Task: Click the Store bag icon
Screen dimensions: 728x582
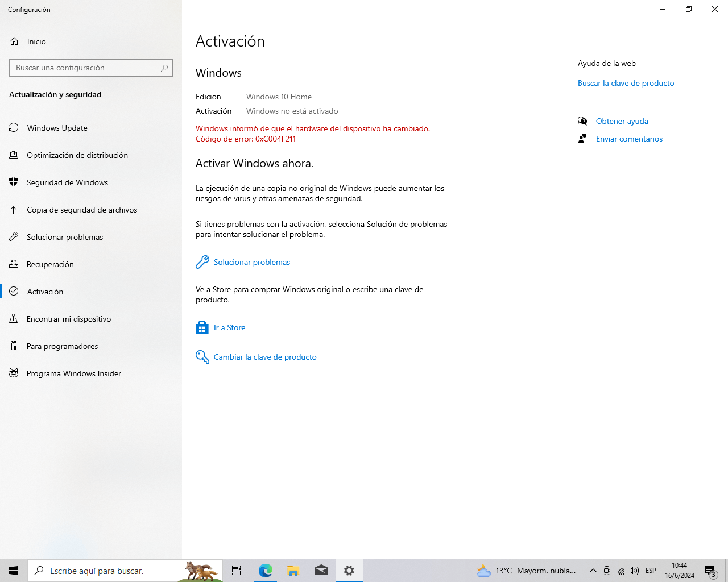Action: pyautogui.click(x=202, y=327)
